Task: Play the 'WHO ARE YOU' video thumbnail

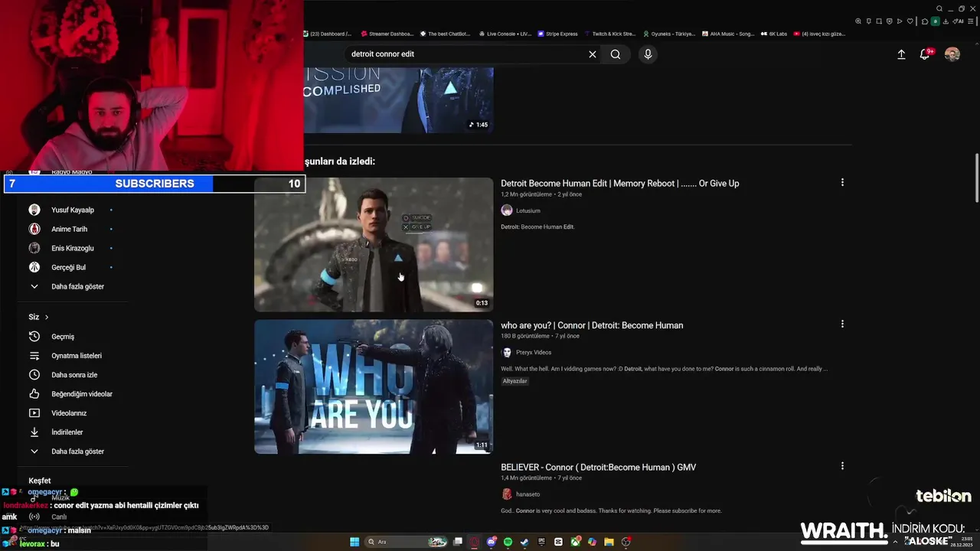Action: tap(374, 386)
